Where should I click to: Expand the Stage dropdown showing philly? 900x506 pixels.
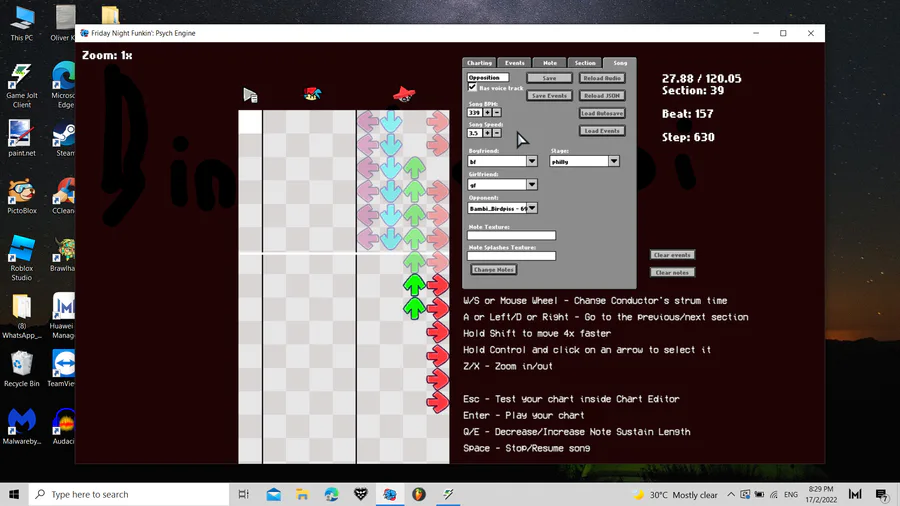click(x=614, y=161)
